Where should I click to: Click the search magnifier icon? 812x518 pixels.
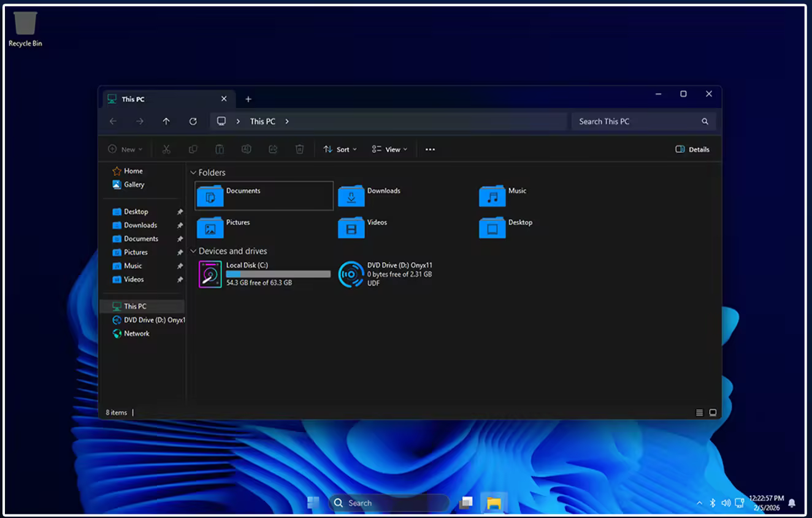coord(705,122)
